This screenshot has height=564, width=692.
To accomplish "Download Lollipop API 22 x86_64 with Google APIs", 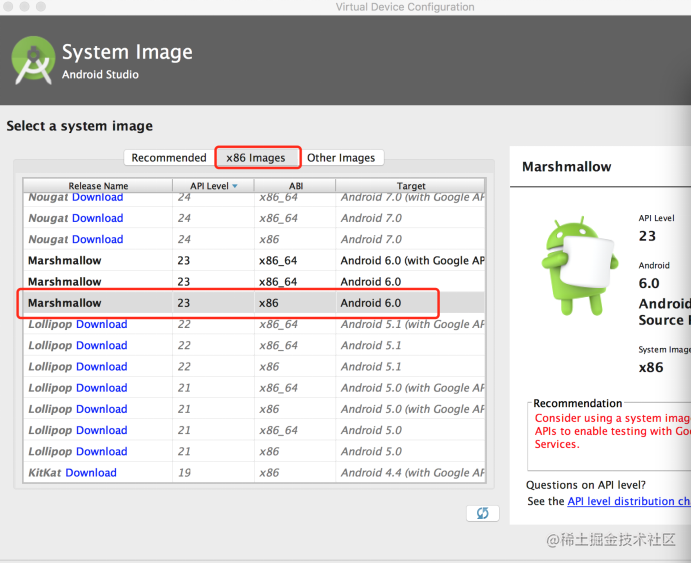I will (102, 324).
